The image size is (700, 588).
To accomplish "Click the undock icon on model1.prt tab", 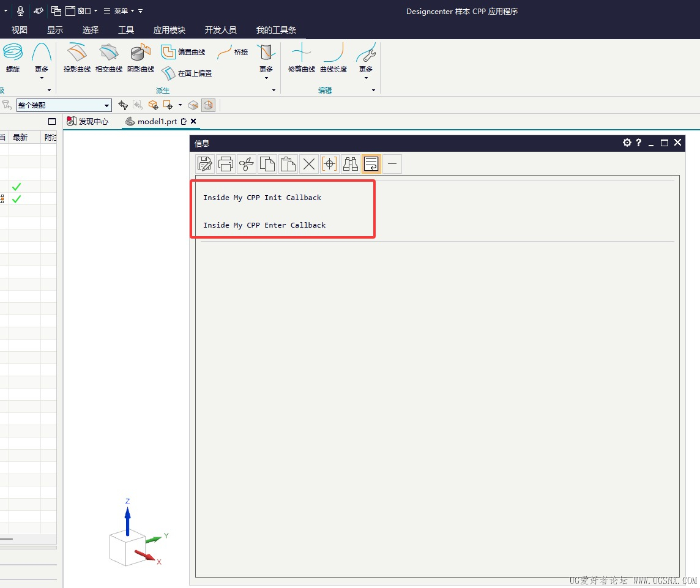I will tap(184, 121).
